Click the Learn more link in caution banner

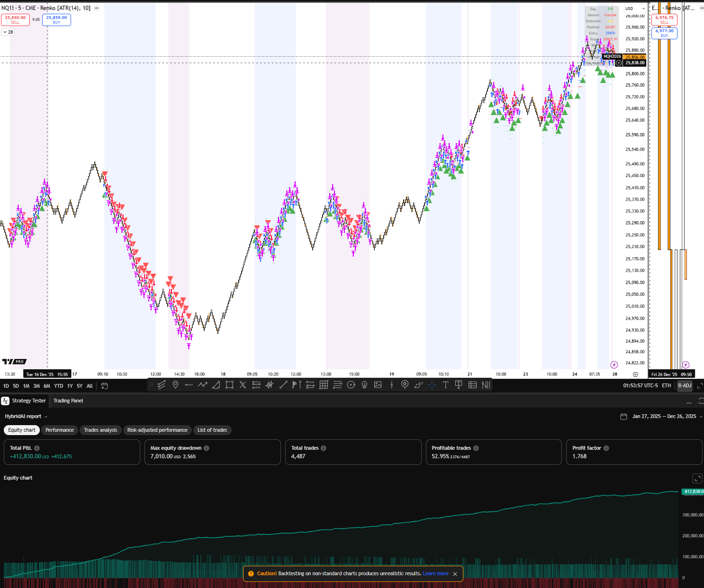(435, 573)
